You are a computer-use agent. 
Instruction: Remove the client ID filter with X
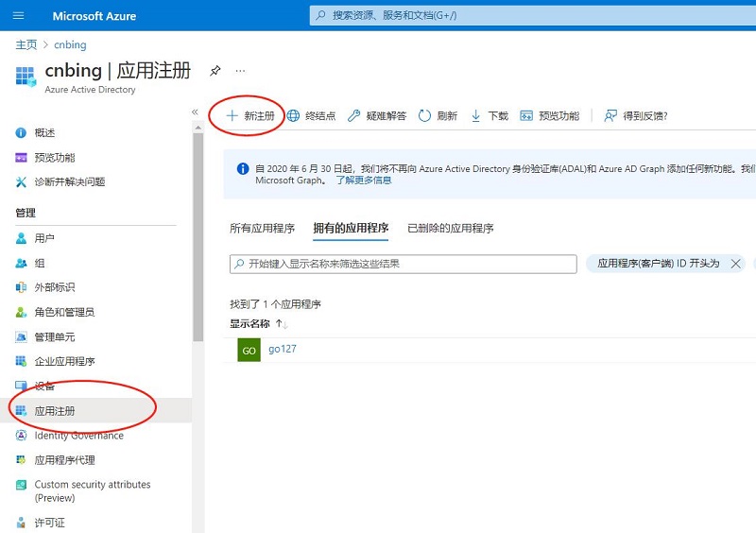[x=735, y=264]
